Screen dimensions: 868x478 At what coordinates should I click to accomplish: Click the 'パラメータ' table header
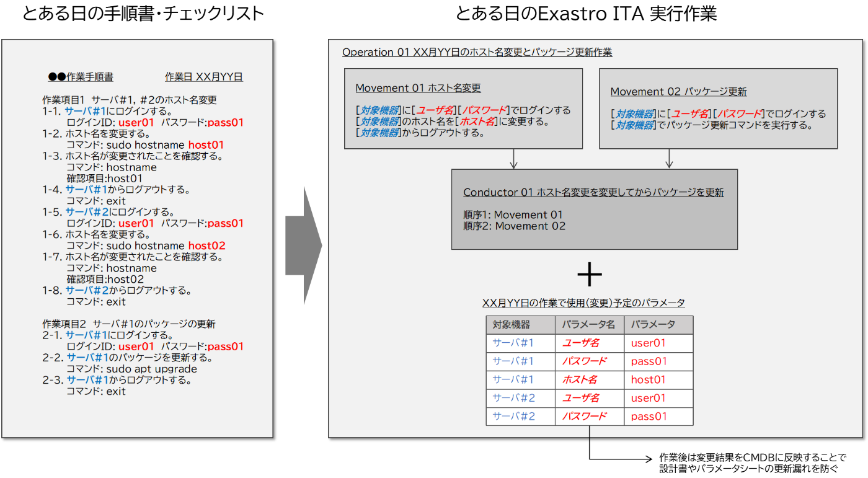[x=658, y=325]
